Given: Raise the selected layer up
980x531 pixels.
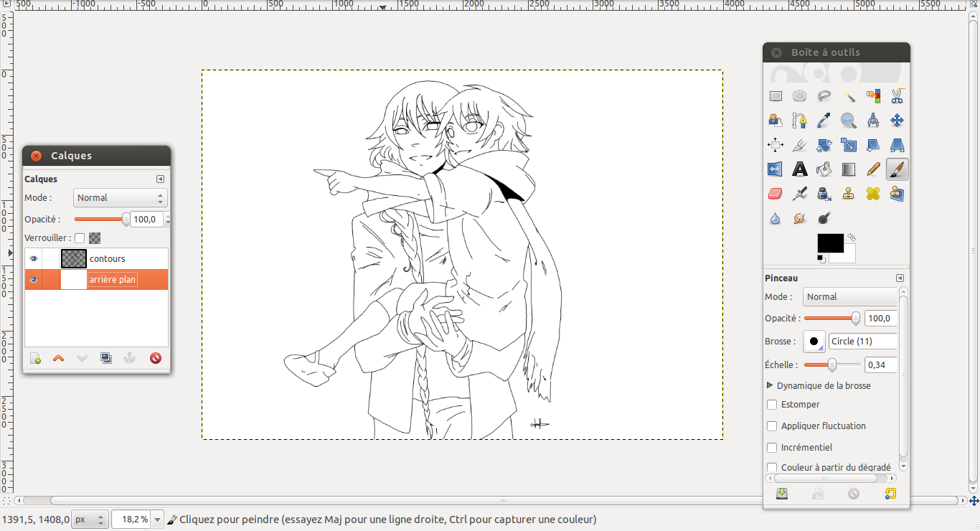Looking at the screenshot, I should [59, 358].
